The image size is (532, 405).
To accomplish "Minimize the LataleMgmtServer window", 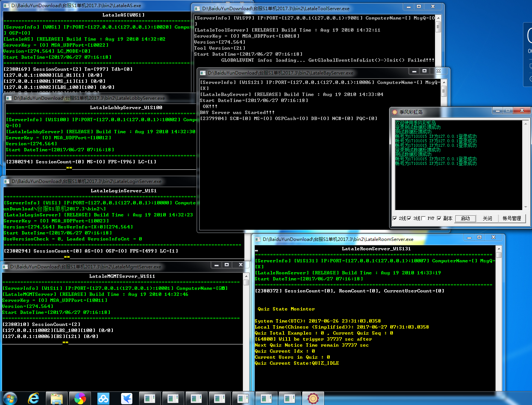I will [216, 265].
